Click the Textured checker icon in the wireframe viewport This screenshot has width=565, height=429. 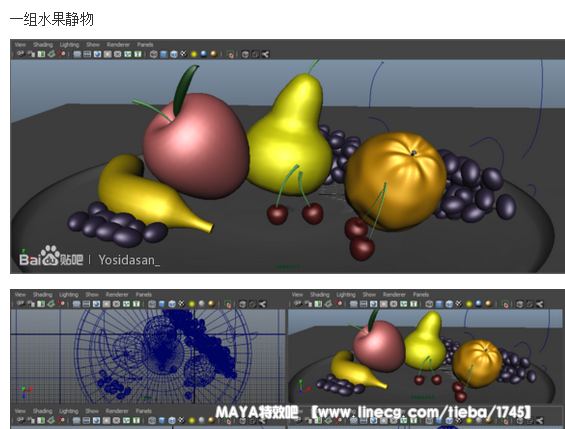click(x=182, y=304)
